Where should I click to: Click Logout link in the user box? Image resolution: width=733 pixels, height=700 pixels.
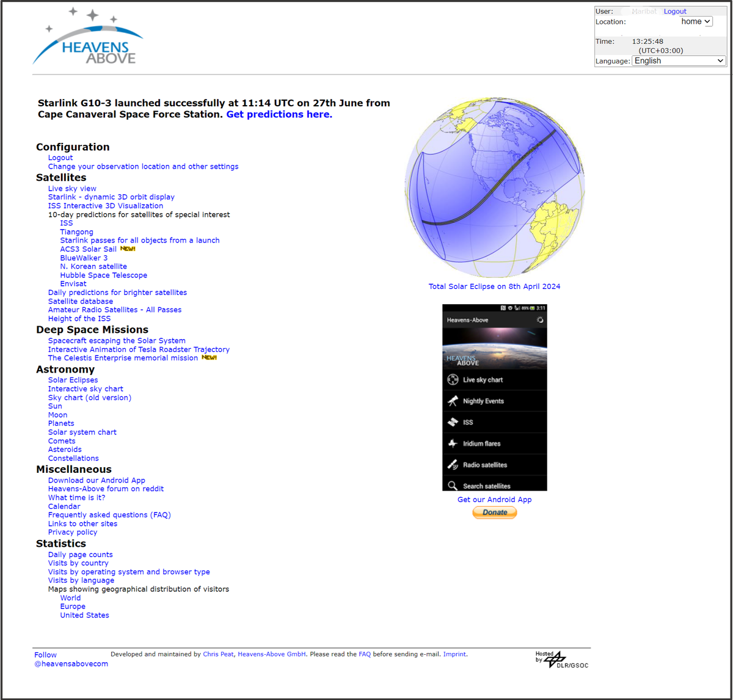pyautogui.click(x=675, y=11)
